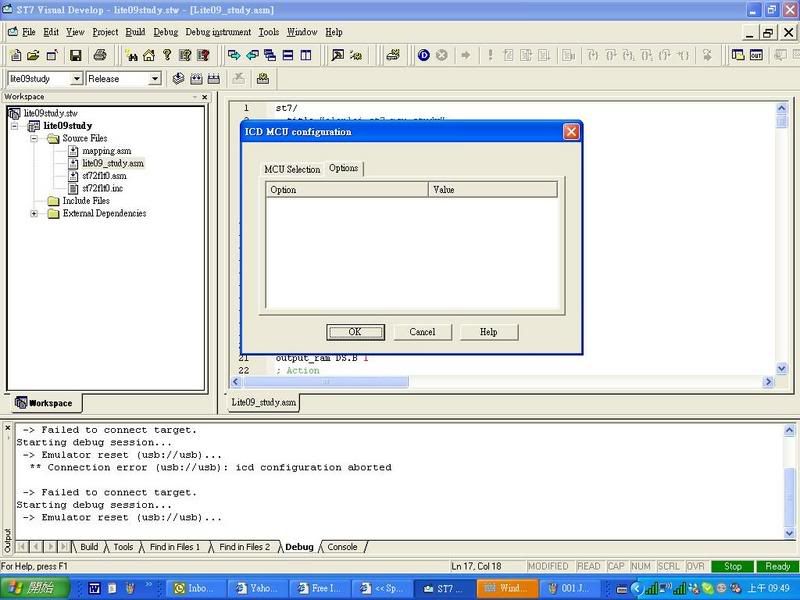Open the Tools menu
The height and width of the screenshot is (600, 800).
(x=268, y=32)
